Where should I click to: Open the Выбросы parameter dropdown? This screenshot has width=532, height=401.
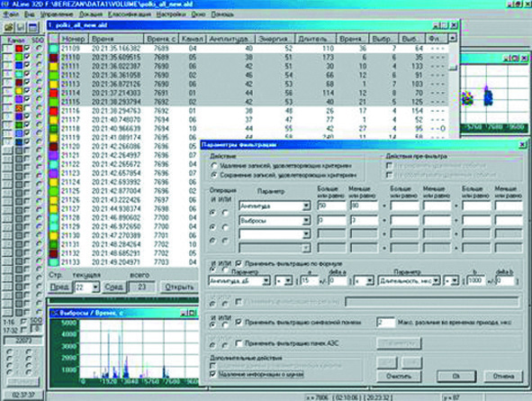pos(306,221)
